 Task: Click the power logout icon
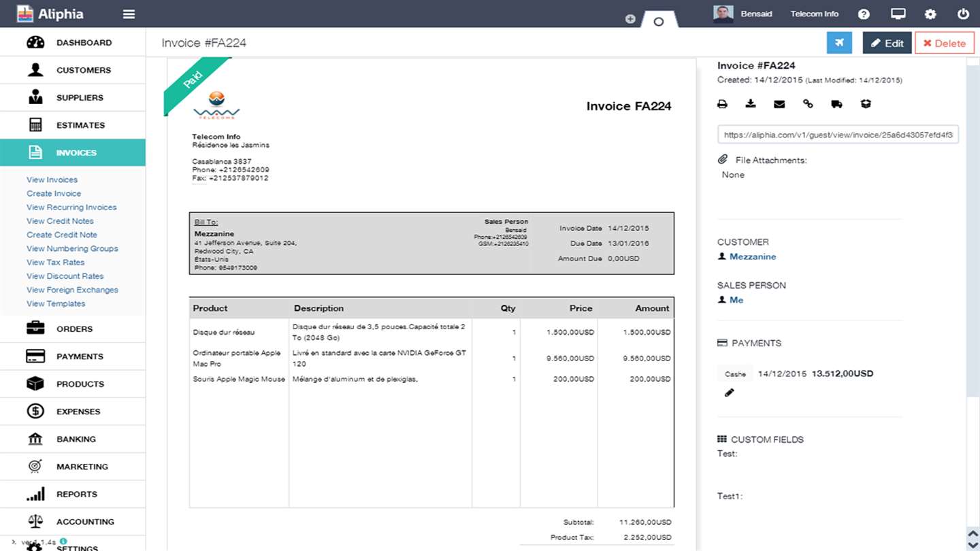pyautogui.click(x=963, y=14)
